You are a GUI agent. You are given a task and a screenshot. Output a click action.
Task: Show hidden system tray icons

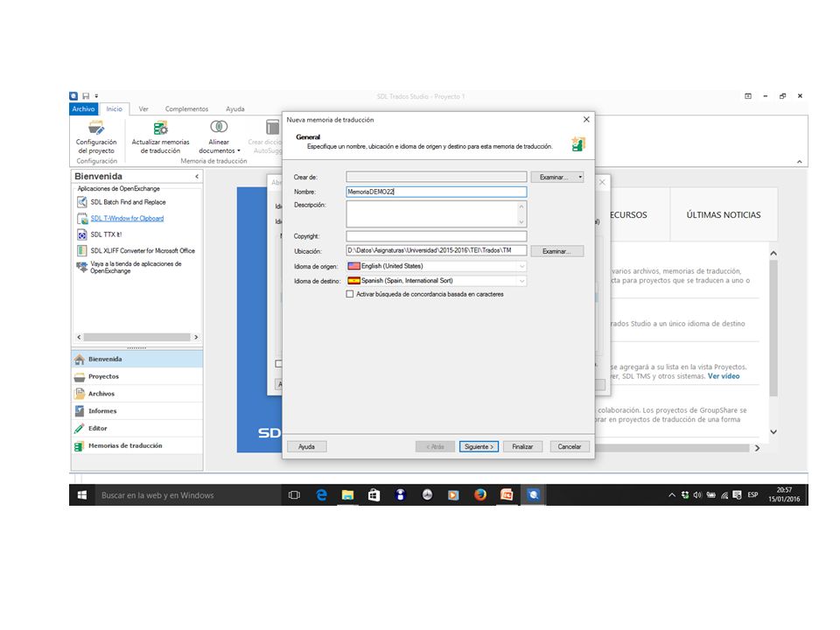(x=672, y=495)
